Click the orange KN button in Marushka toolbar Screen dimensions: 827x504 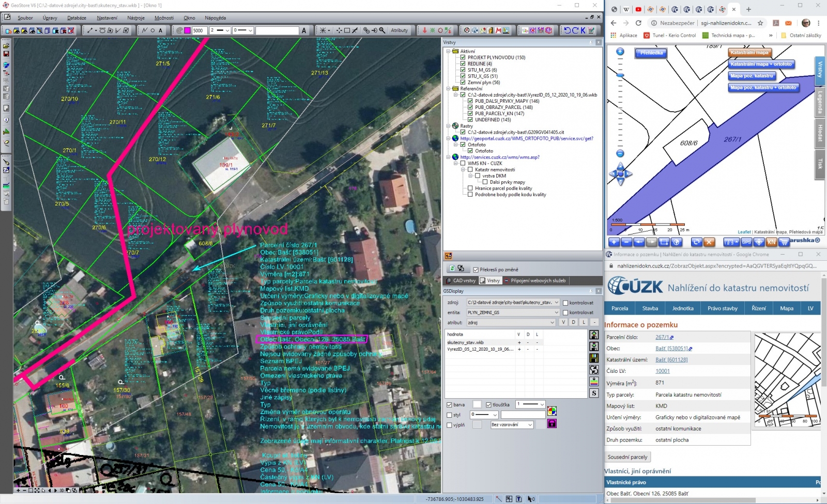(x=772, y=242)
